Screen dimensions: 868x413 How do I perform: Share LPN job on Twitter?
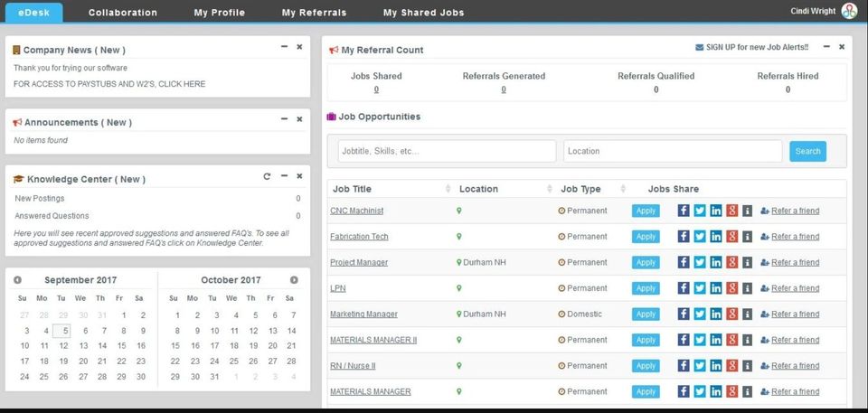click(700, 288)
